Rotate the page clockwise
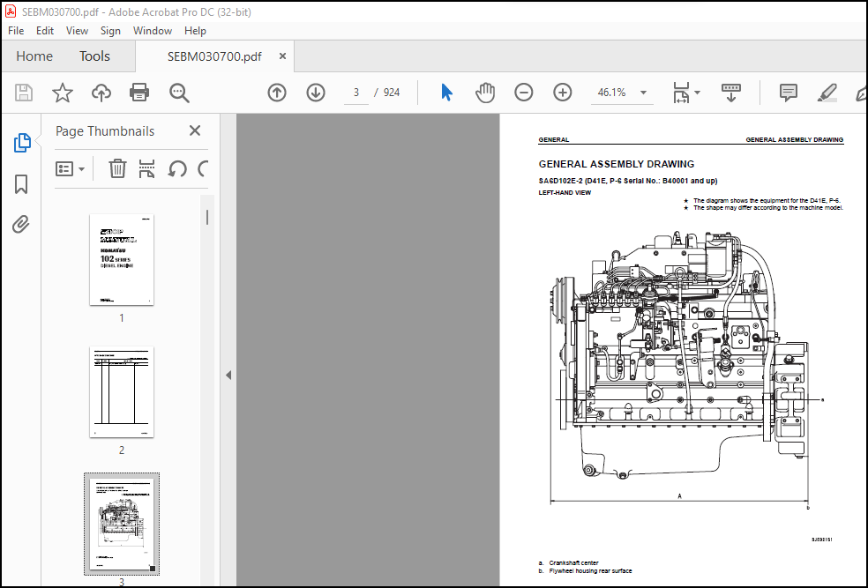This screenshot has height=588, width=868. (203, 168)
